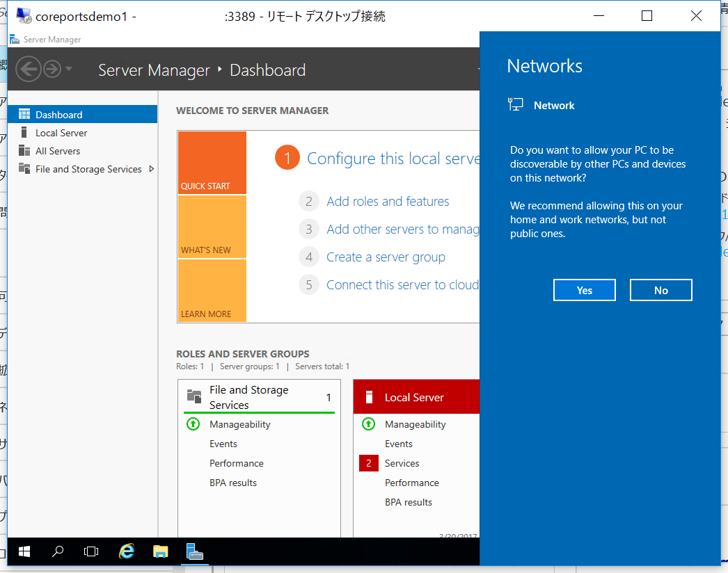728x573 pixels.
Task: Open the Windows Start menu
Action: click(24, 551)
